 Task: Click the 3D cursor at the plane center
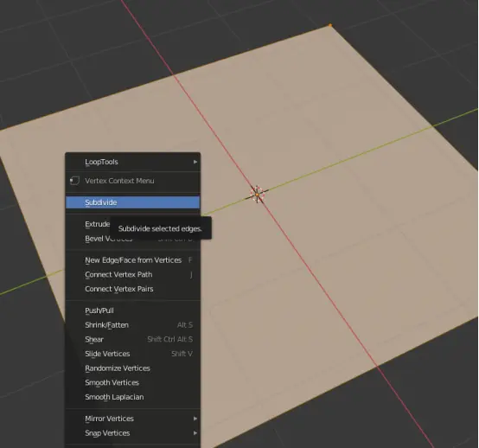tap(257, 194)
